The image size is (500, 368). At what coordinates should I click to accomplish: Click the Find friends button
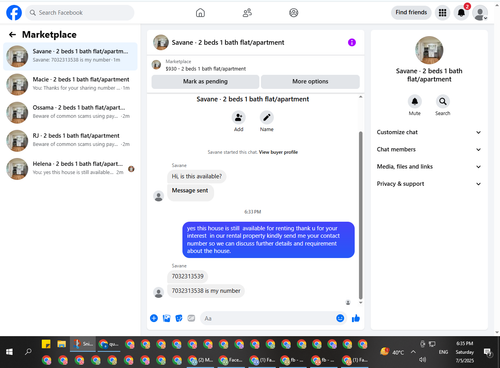(411, 13)
